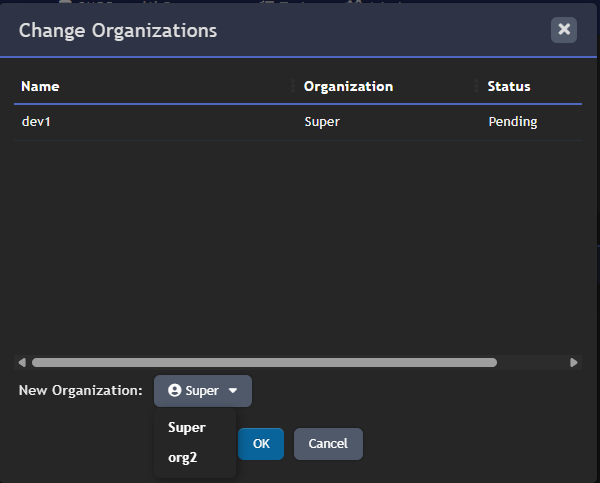Open the New Organization dropdown button
Image resolution: width=600 pixels, height=483 pixels.
coord(203,391)
